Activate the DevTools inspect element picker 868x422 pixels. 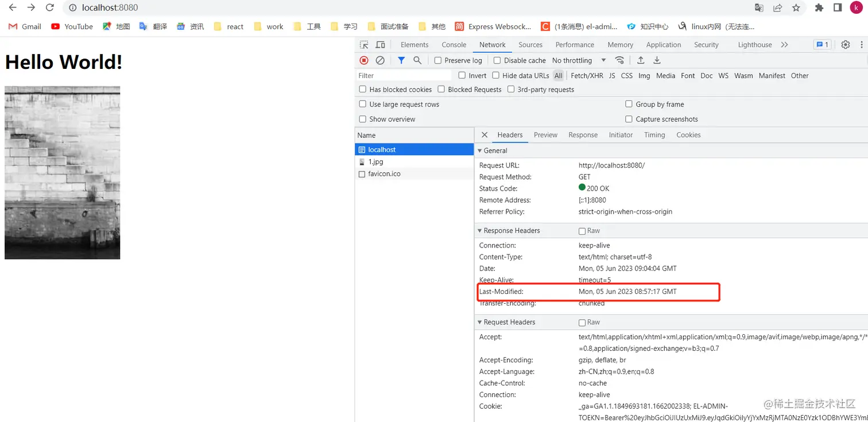pyautogui.click(x=364, y=45)
